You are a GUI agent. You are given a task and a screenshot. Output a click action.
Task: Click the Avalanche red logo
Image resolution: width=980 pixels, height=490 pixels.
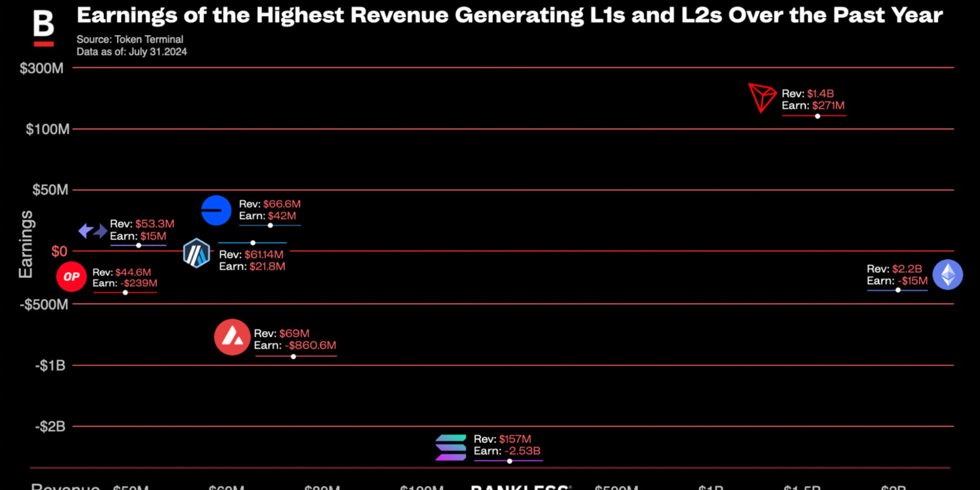(x=232, y=337)
